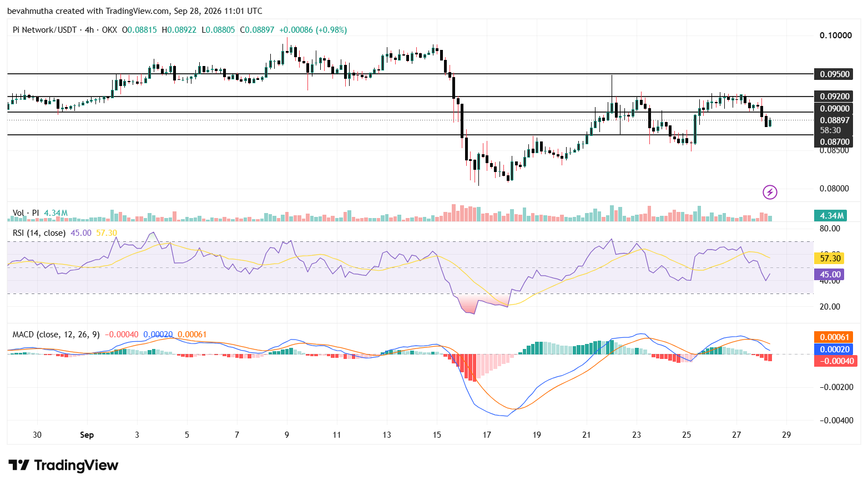The width and height of the screenshot is (868, 486).
Task: Click the low price value 0.08805
Action: point(220,30)
